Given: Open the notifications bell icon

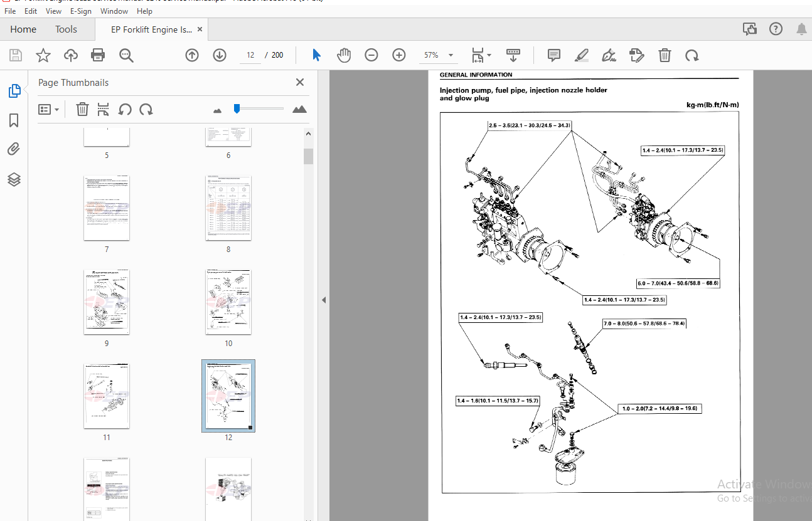Looking at the screenshot, I should [x=801, y=29].
